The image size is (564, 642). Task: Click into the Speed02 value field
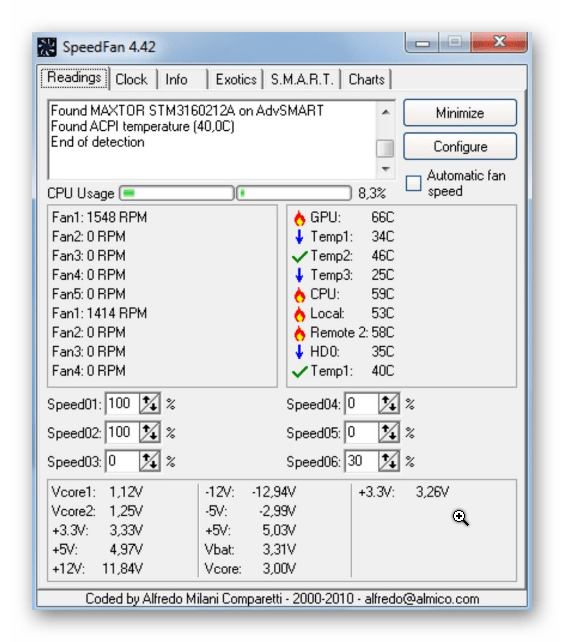[122, 433]
